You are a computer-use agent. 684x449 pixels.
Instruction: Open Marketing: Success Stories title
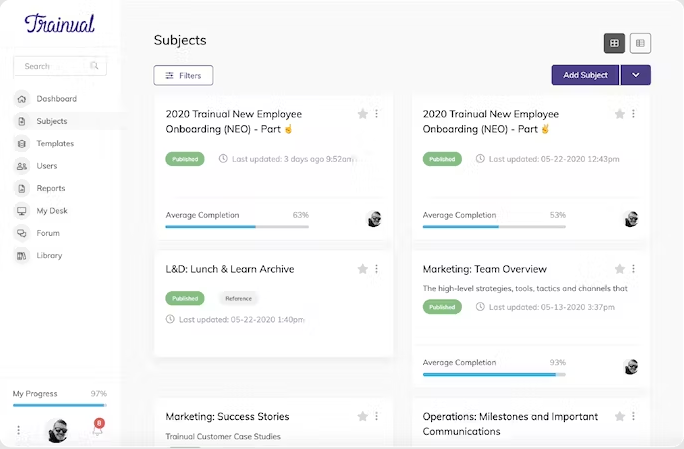(x=227, y=417)
